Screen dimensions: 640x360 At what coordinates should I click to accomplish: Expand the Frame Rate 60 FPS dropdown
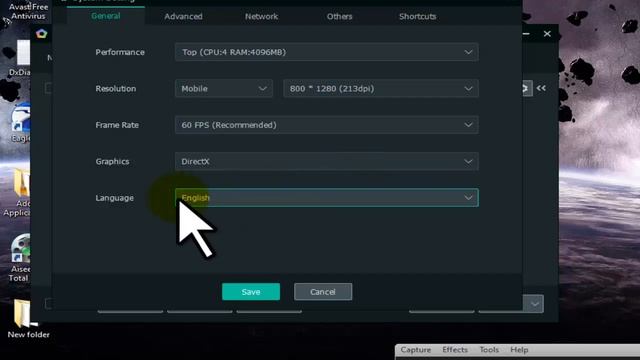(x=327, y=125)
